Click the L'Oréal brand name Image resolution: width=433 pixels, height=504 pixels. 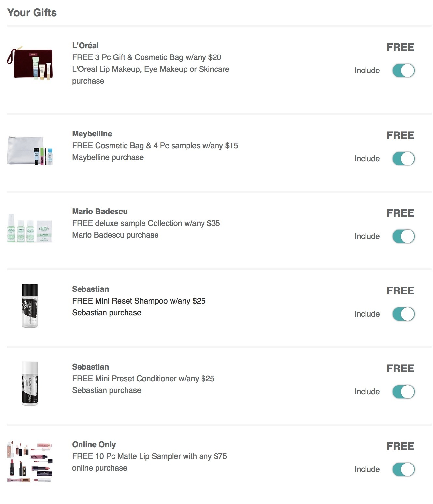[85, 46]
